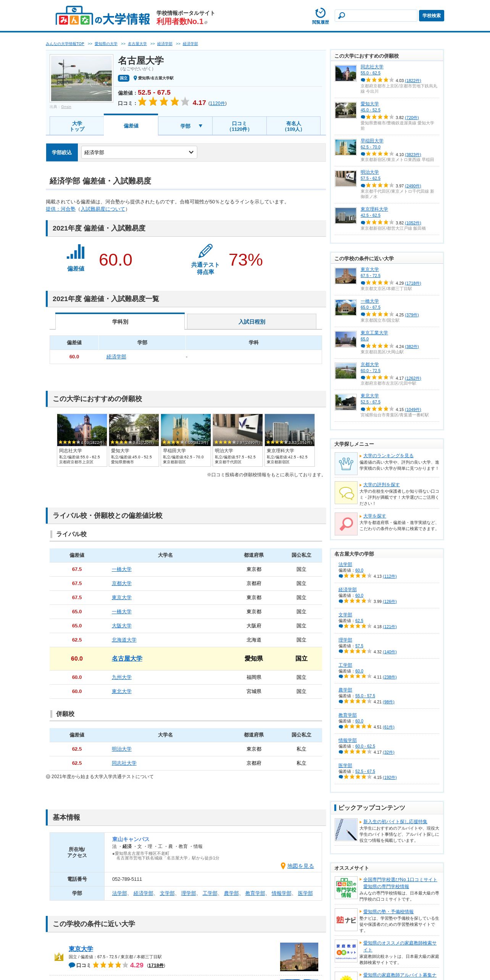490x980 pixels.
Task: Open the Gnsin photo source link
Action: [x=66, y=107]
